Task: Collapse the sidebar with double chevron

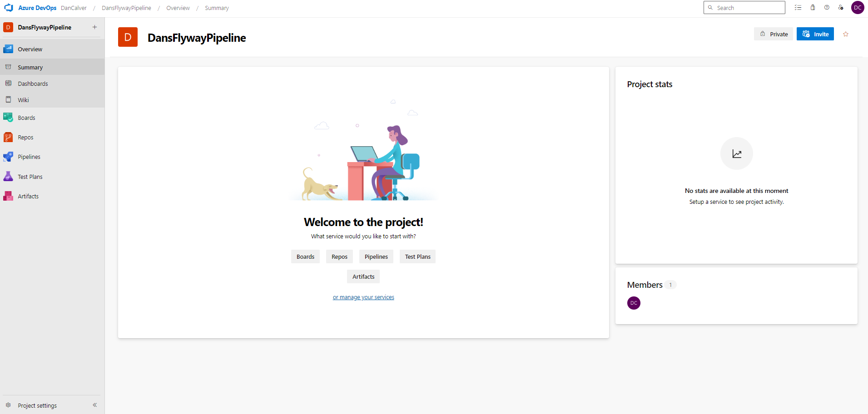Action: point(94,405)
